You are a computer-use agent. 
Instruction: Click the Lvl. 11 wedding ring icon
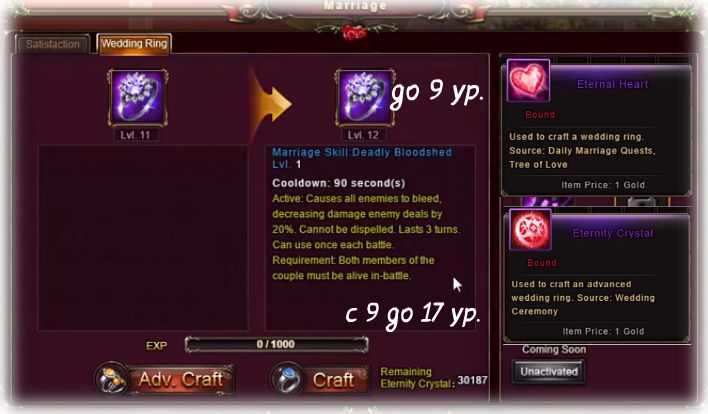click(138, 97)
